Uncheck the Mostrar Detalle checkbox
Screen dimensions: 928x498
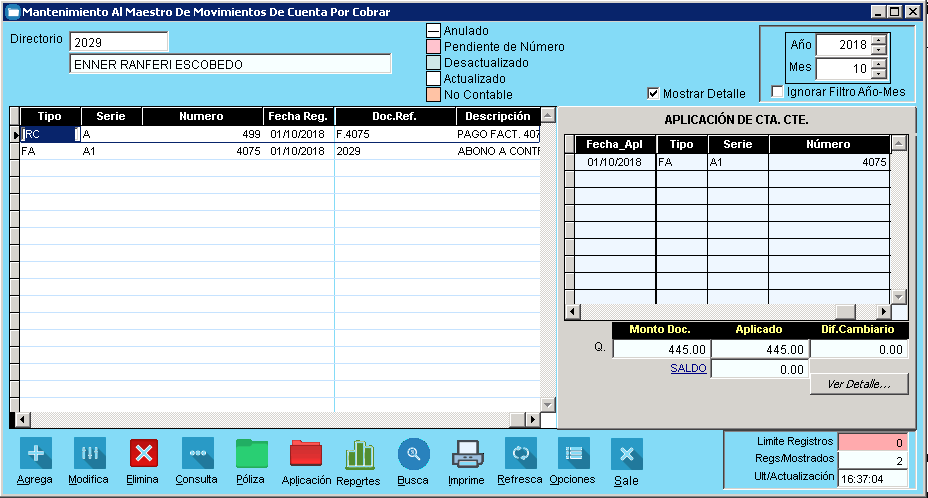(x=655, y=93)
